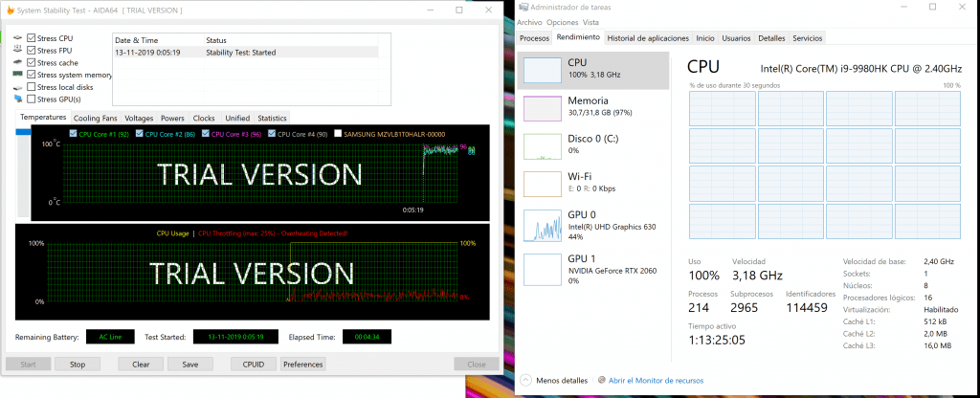The height and width of the screenshot is (398, 980).
Task: Collapse view with Menos detalles chevron
Action: pyautogui.click(x=526, y=380)
